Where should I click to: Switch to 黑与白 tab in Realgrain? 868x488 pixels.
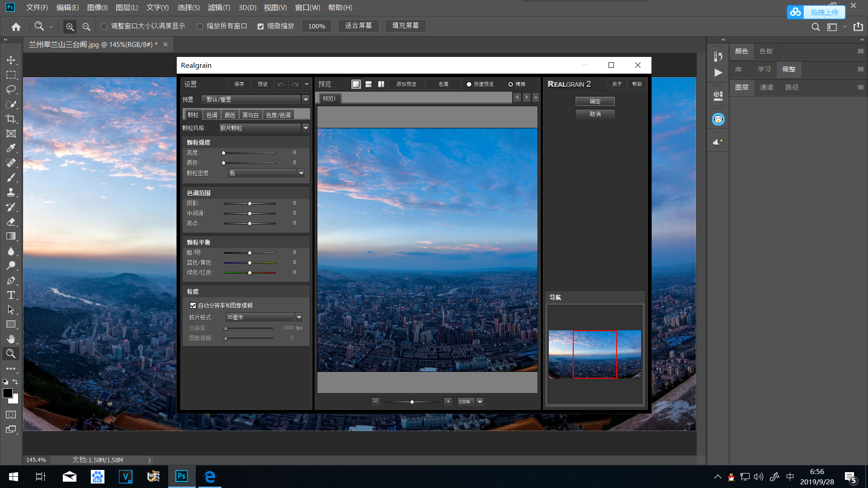coord(250,115)
